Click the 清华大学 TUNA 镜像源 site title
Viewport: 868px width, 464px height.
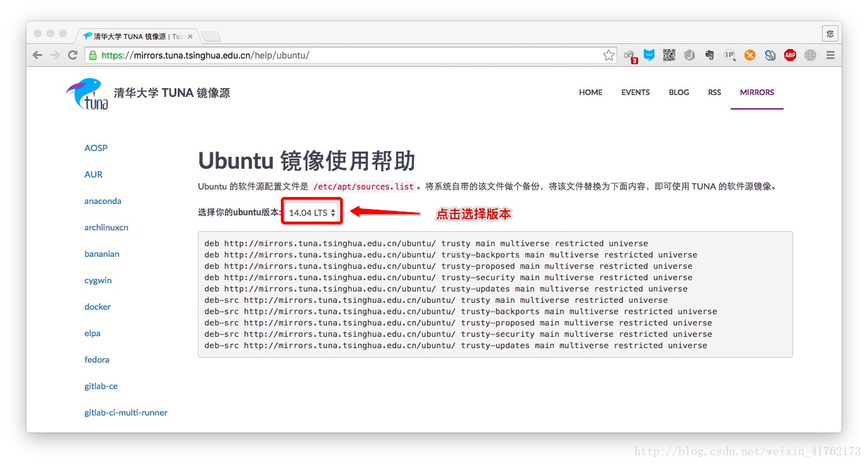(172, 93)
